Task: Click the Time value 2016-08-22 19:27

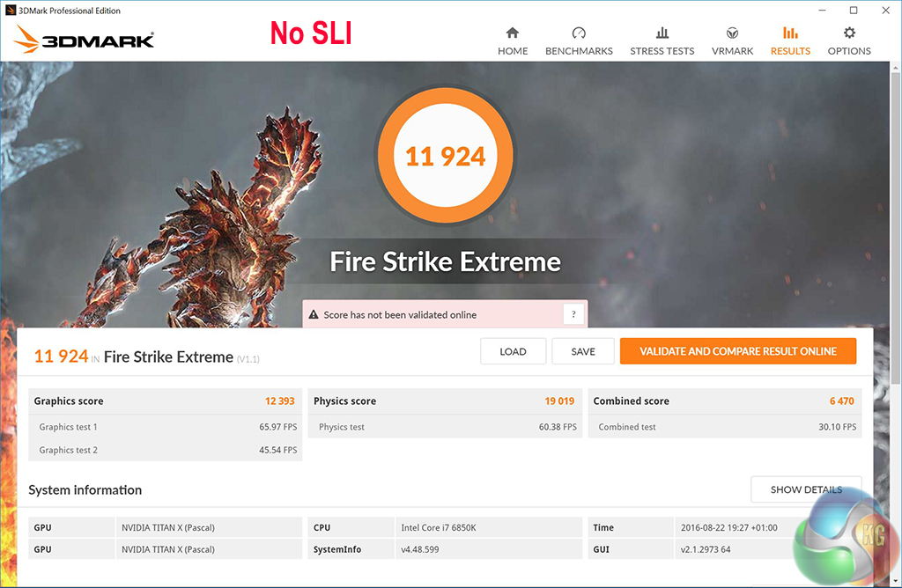Action: 728,527
